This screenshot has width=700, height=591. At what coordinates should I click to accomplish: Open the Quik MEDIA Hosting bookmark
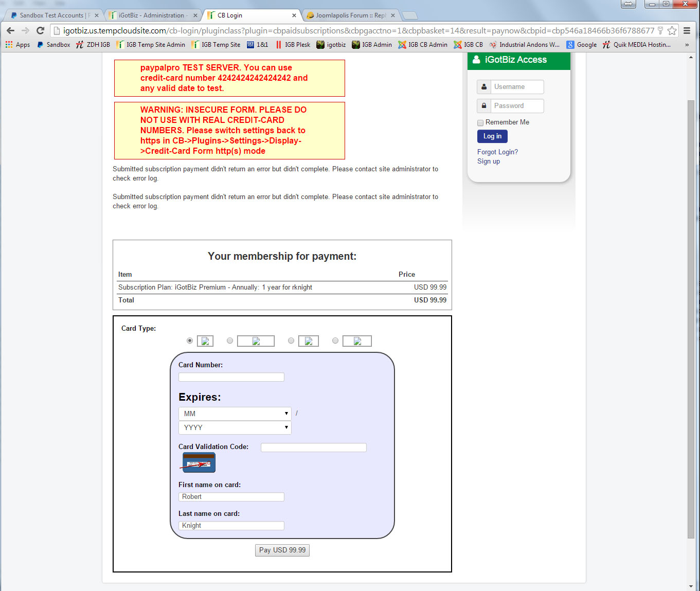coord(637,45)
